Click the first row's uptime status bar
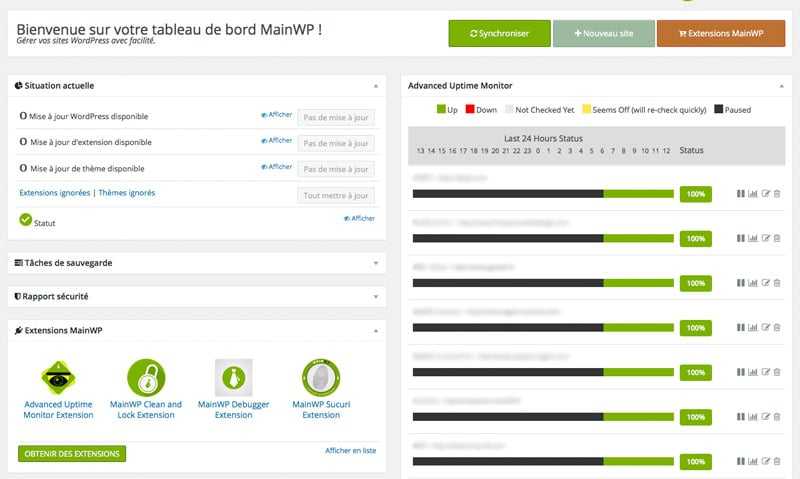800x479 pixels. coord(543,194)
